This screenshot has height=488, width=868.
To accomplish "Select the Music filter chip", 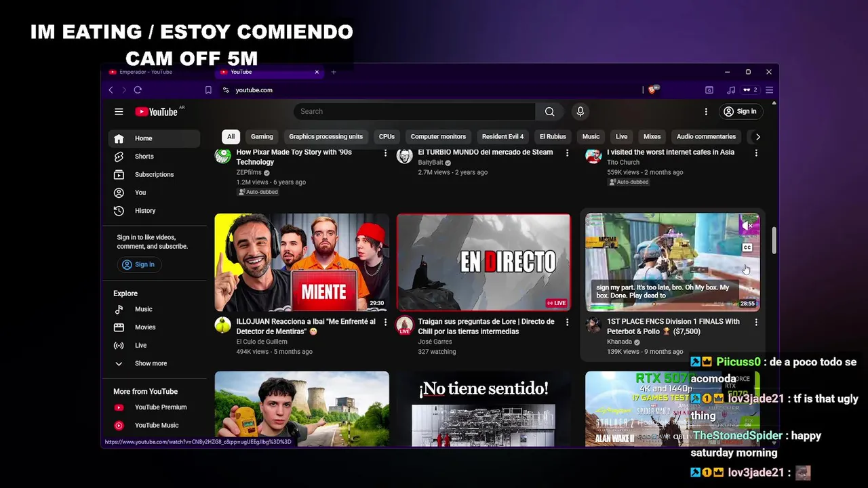I will click(x=591, y=136).
